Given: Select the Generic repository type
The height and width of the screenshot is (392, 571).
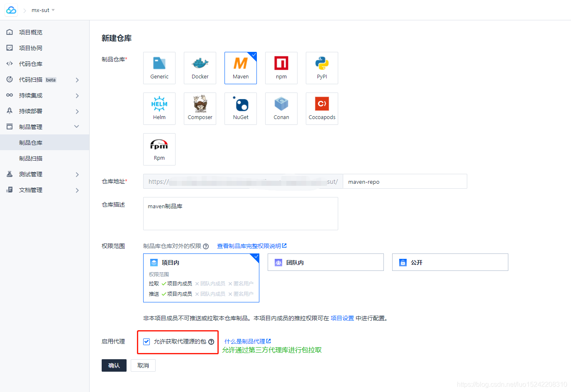Looking at the screenshot, I should coord(159,68).
